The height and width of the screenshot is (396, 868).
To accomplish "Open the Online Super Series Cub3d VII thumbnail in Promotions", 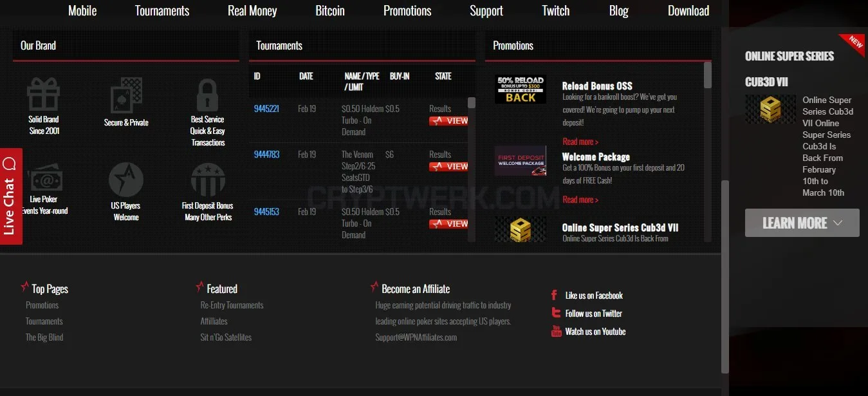I will (521, 229).
